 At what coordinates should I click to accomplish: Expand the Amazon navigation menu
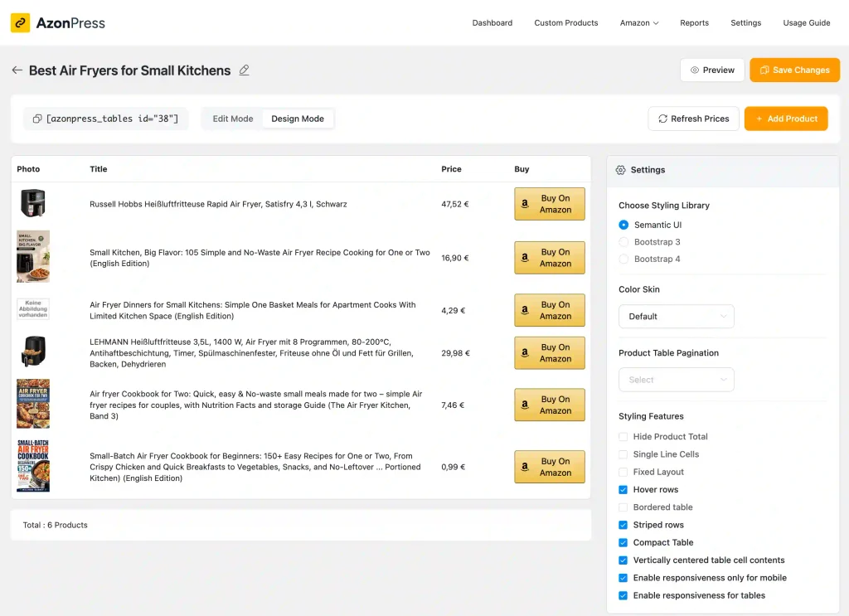click(639, 22)
